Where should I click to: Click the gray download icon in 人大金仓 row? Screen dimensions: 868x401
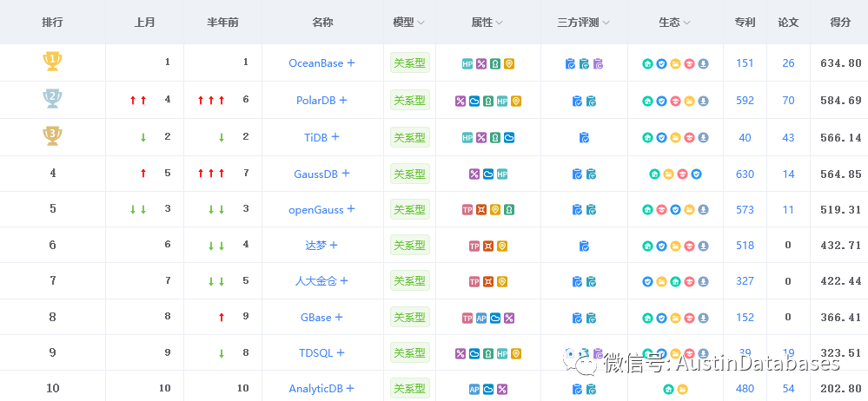(703, 281)
